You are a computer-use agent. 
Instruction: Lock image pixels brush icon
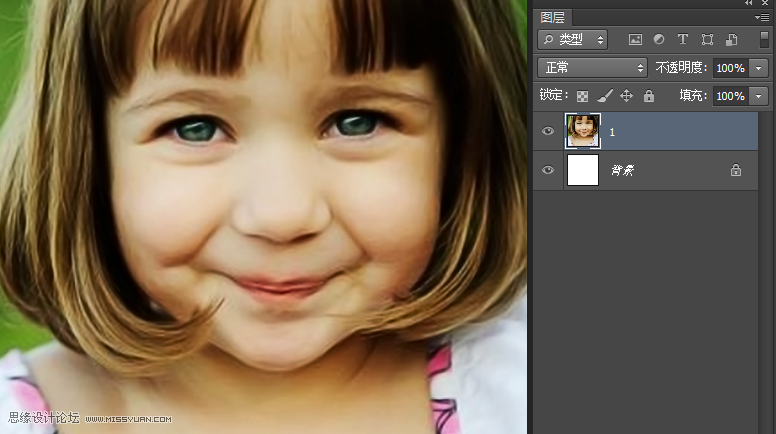[605, 96]
